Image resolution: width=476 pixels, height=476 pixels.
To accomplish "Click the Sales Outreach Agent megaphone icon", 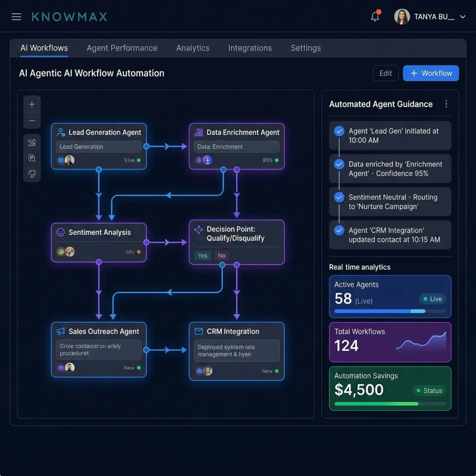I will pyautogui.click(x=61, y=331).
